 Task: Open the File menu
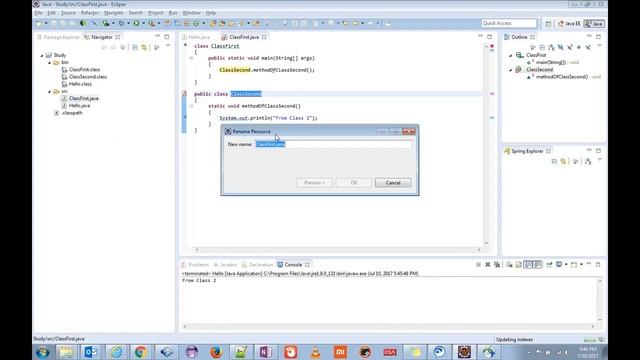tap(38, 13)
